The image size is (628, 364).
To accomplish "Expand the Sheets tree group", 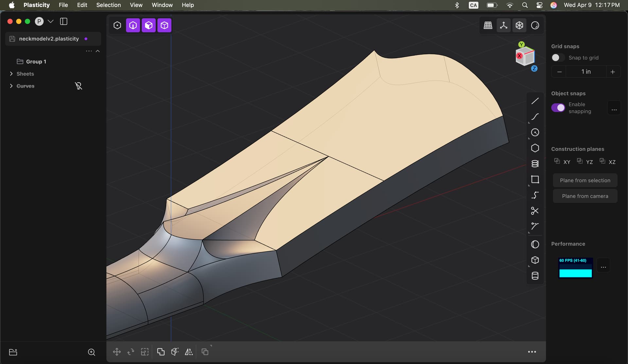I will [11, 74].
